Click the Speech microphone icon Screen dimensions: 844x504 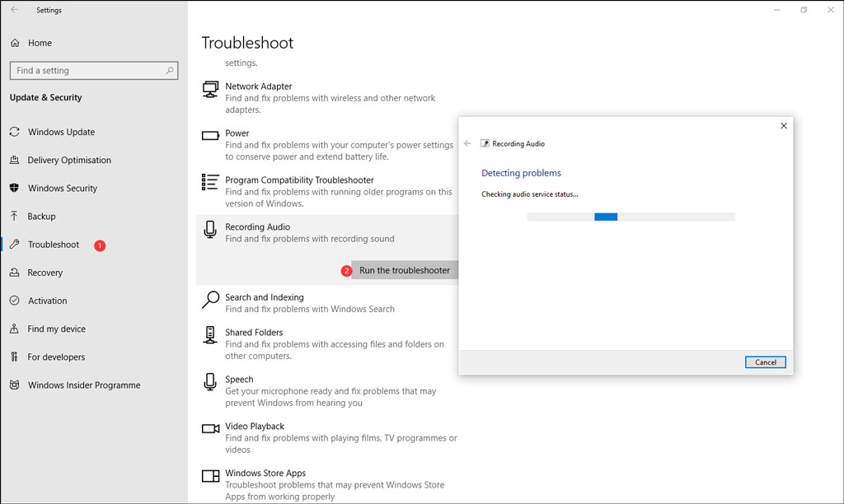pos(210,383)
